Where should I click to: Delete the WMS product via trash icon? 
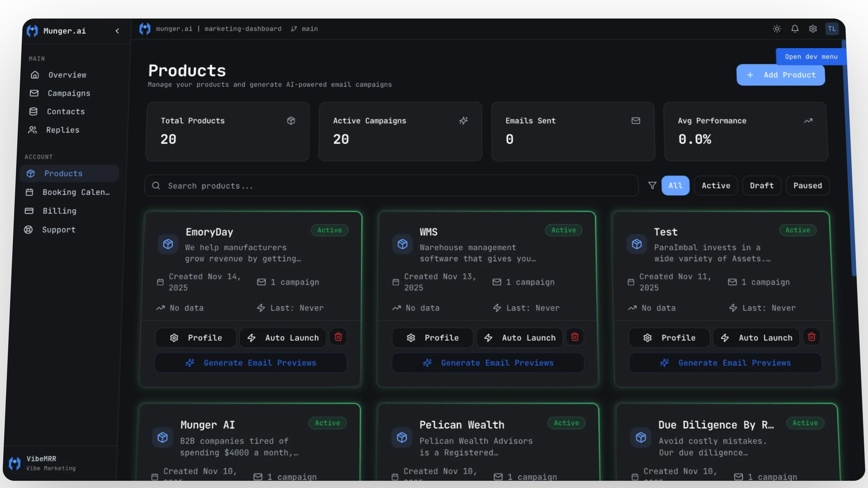coord(575,337)
